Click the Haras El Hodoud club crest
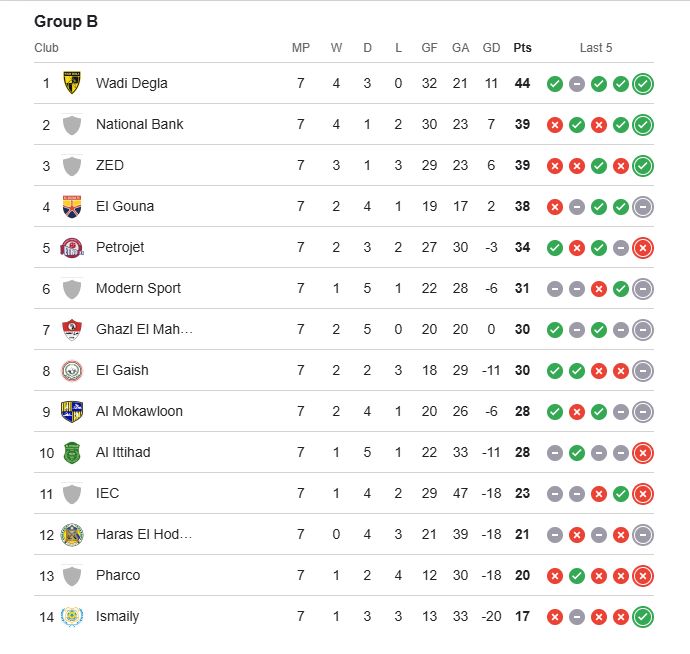Image resolution: width=690 pixels, height=654 pixels. [72, 534]
